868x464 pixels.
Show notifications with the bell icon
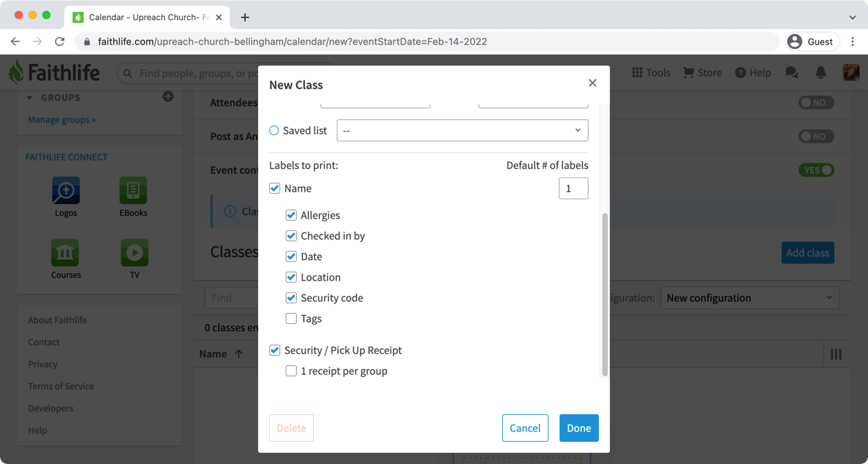820,73
